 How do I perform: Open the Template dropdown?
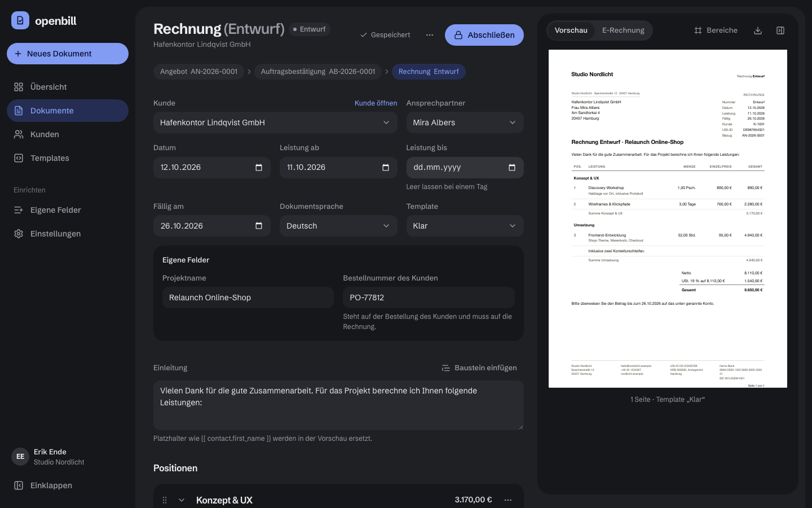pos(465,226)
